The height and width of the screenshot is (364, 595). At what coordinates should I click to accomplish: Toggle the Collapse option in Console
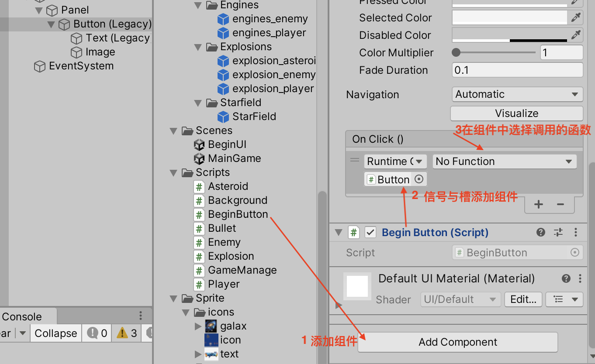coord(55,333)
